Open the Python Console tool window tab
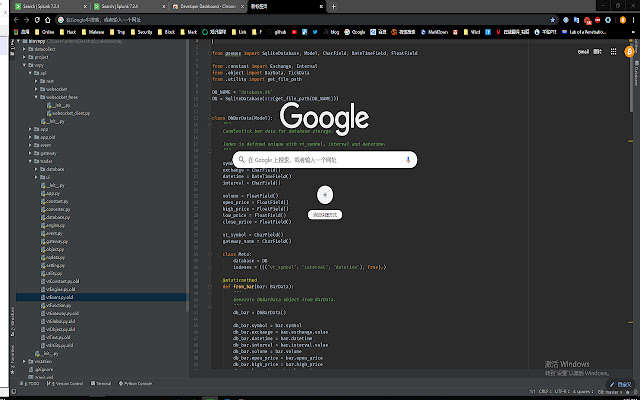The height and width of the screenshot is (400, 640). point(135,384)
